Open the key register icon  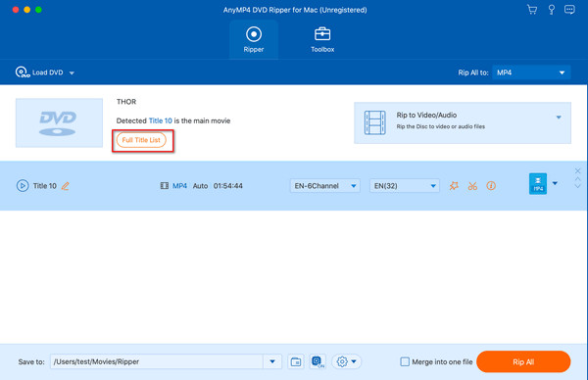click(551, 10)
